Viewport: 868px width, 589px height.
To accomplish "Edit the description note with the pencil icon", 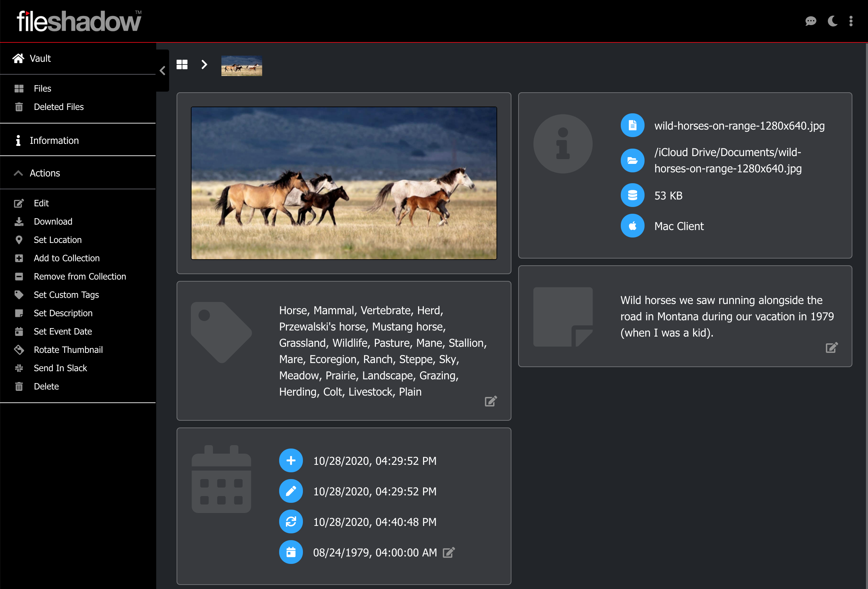I will (831, 347).
